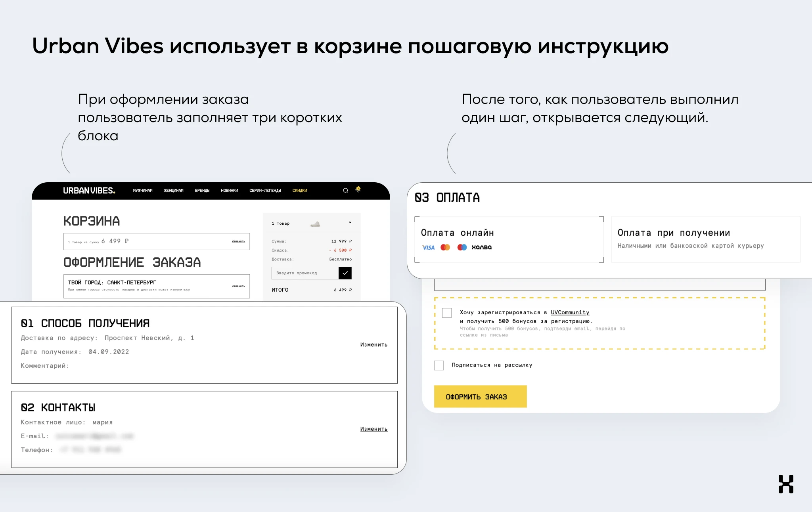
Task: Follow the UVCommunity link
Action: coord(570,312)
